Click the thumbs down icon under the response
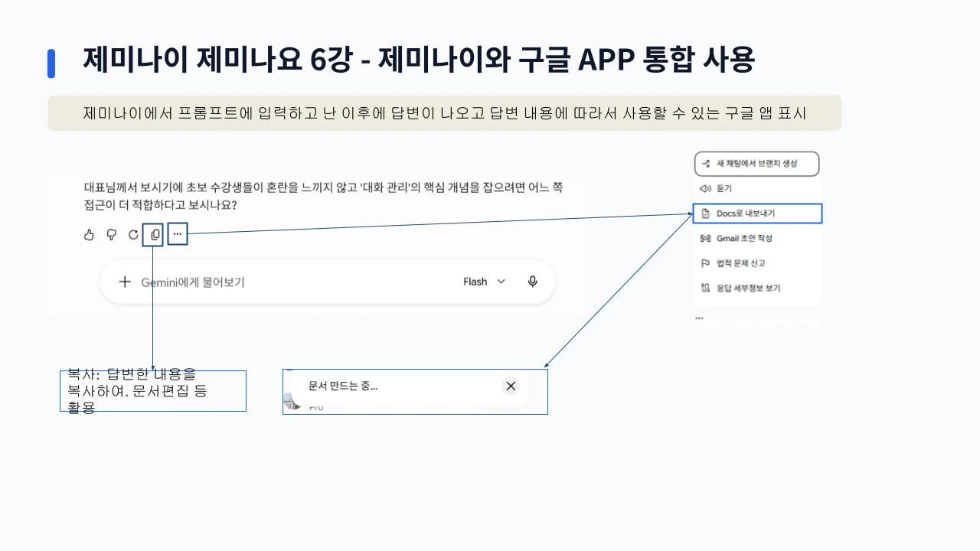Screen dimensions: 980x551 pos(111,235)
